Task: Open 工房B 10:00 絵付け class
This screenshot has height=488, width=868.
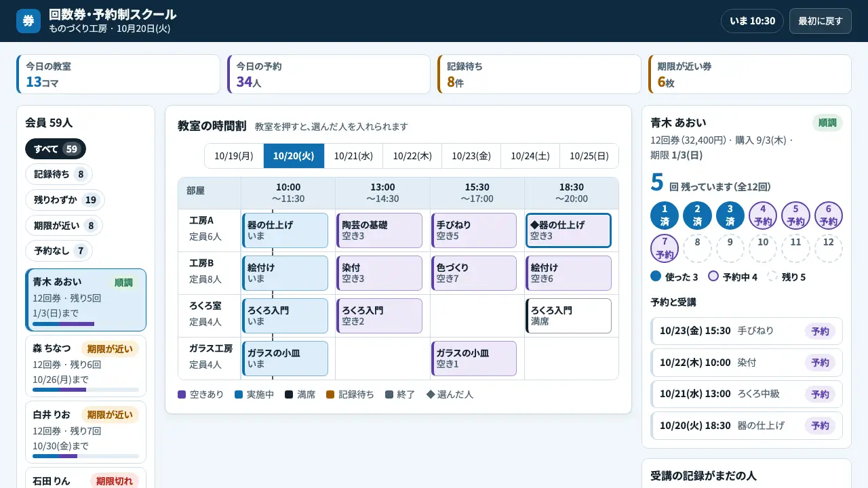Action: click(x=285, y=273)
